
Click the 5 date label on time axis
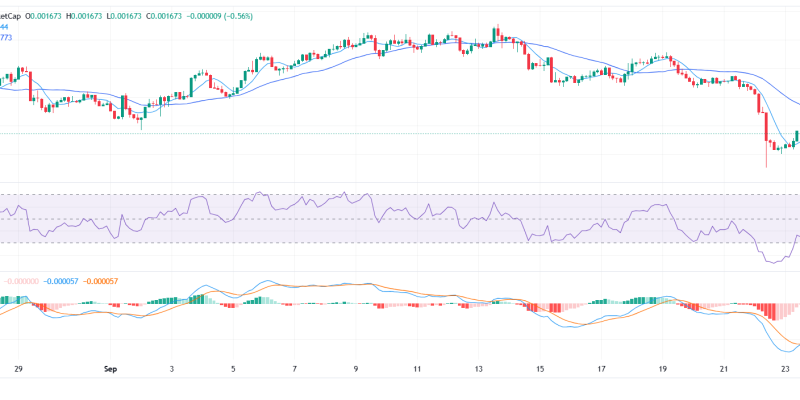(x=233, y=369)
